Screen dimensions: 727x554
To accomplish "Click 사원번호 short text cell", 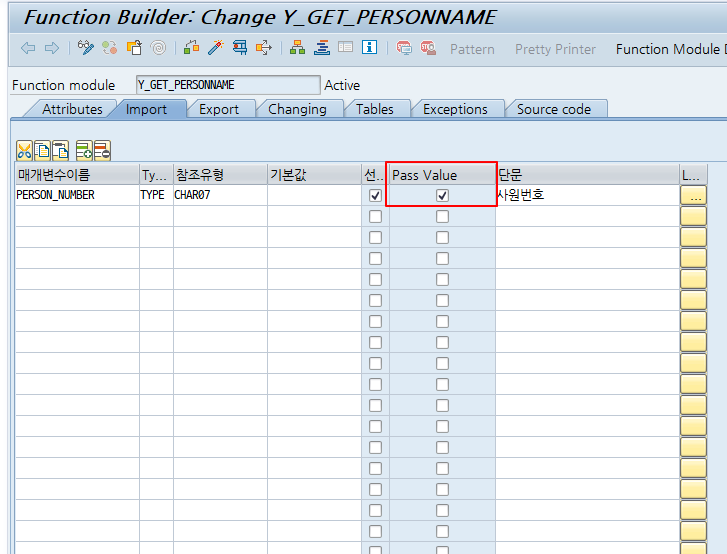I will pyautogui.click(x=587, y=195).
